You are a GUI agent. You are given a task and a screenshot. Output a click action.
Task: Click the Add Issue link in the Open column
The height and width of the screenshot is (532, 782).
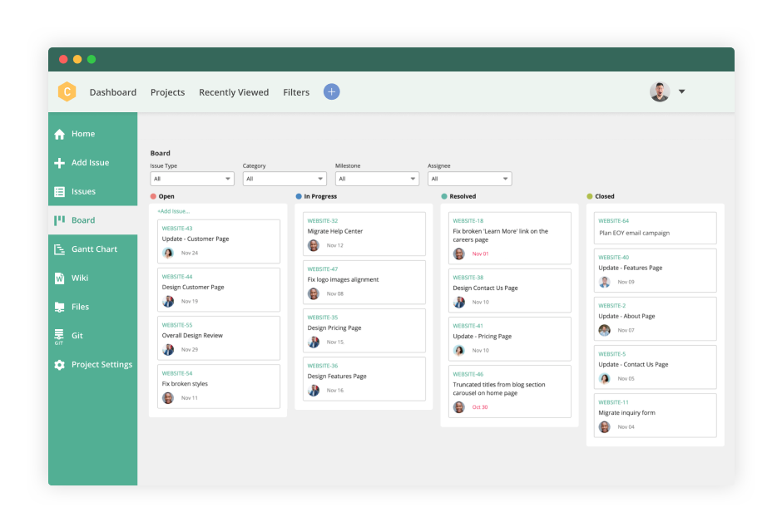pos(175,212)
